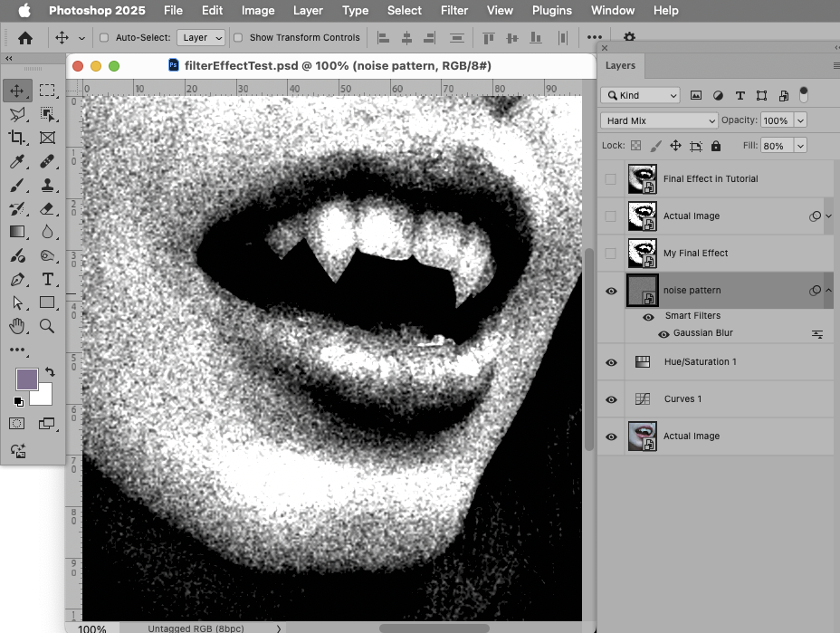Image resolution: width=840 pixels, height=633 pixels.
Task: Select the Eyedropper tool
Action: pos(18,161)
